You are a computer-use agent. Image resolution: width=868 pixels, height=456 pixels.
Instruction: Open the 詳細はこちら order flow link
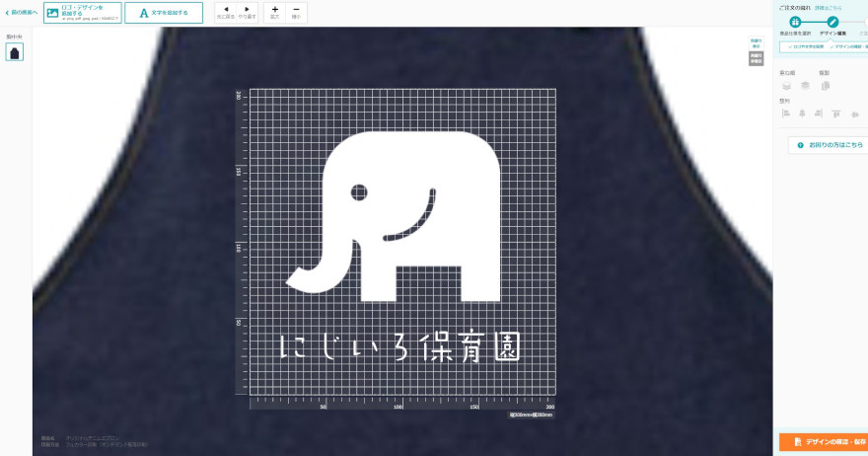pyautogui.click(x=829, y=8)
